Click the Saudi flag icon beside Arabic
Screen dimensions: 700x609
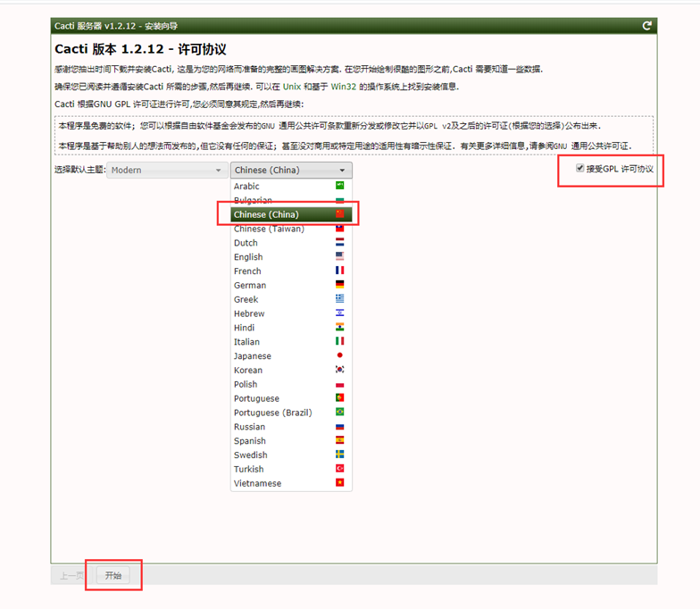click(x=339, y=186)
